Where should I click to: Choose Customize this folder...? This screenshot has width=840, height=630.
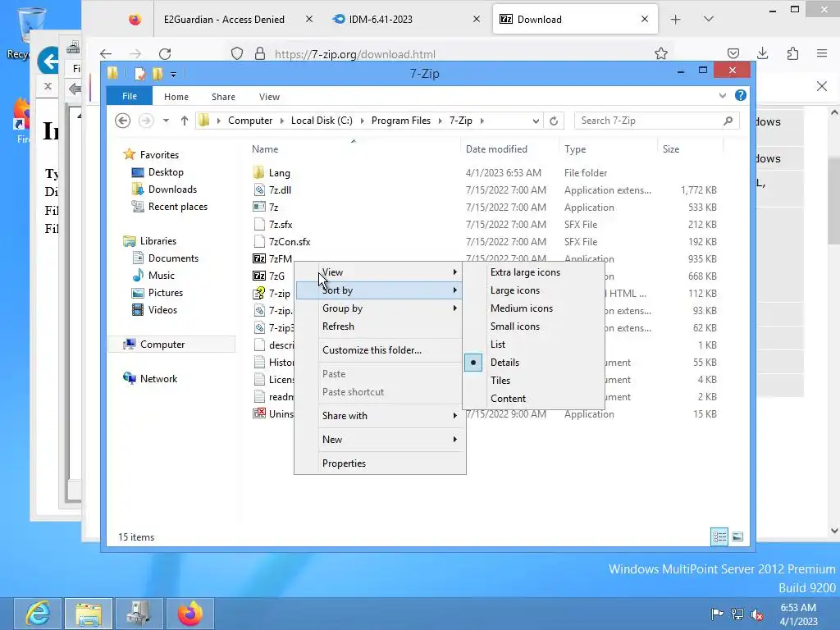380,349
